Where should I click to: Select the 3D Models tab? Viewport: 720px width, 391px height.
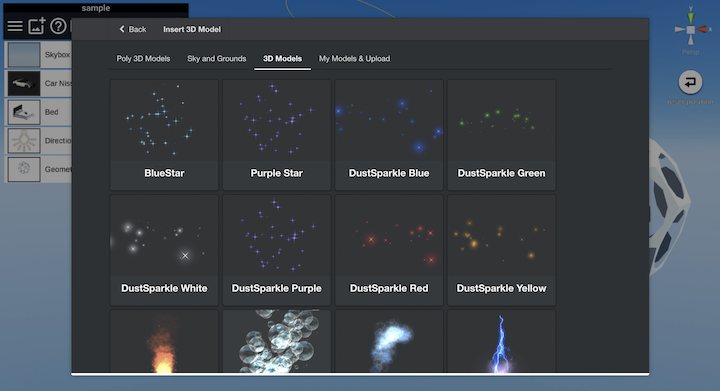pos(282,59)
